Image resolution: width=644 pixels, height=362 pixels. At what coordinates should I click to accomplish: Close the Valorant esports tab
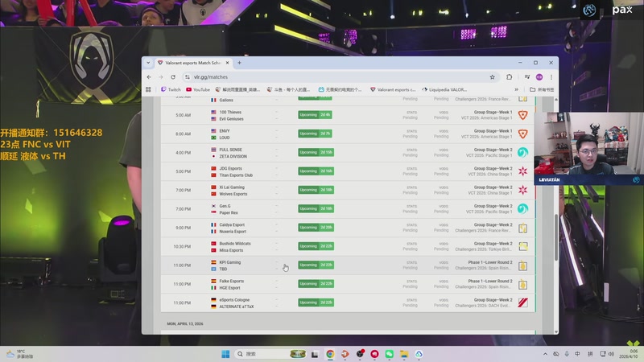(227, 63)
